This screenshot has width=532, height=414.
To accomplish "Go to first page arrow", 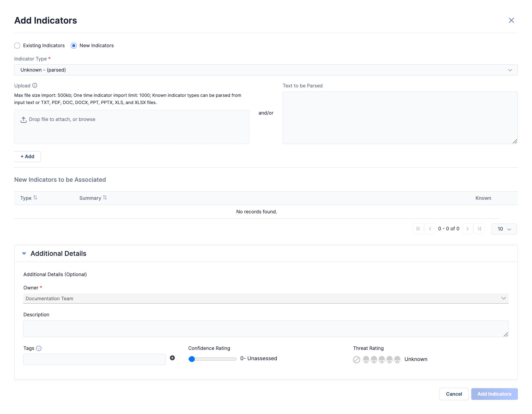I will point(418,229).
